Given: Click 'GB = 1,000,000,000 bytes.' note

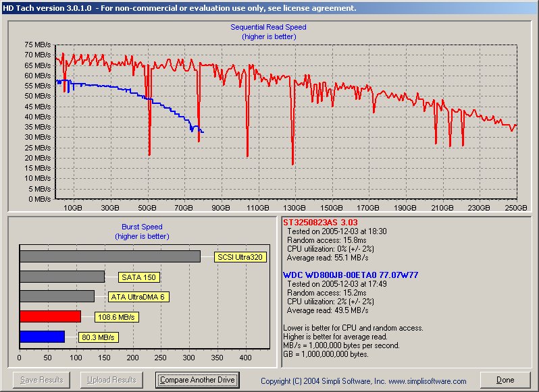Looking at the screenshot, I should click(326, 354).
